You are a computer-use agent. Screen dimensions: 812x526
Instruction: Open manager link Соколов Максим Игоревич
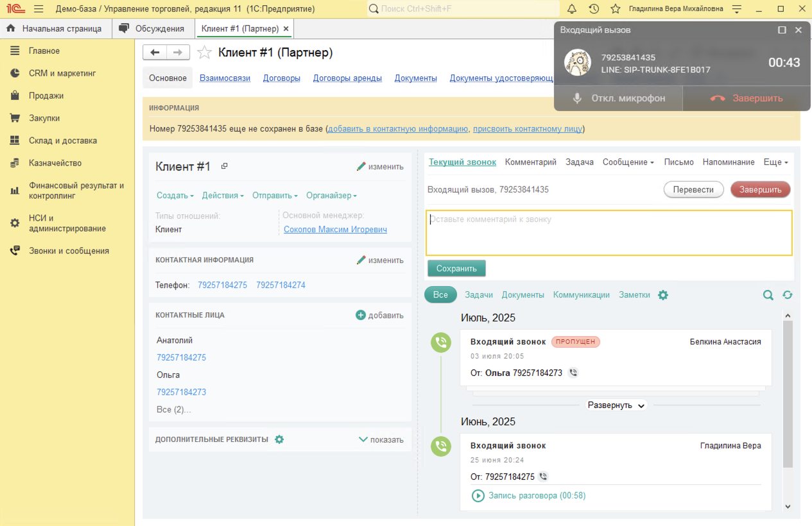point(335,230)
